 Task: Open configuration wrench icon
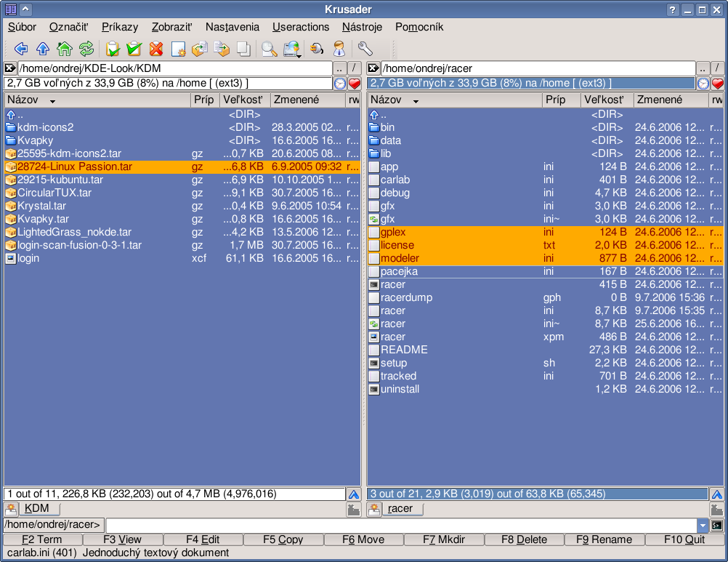pos(365,48)
